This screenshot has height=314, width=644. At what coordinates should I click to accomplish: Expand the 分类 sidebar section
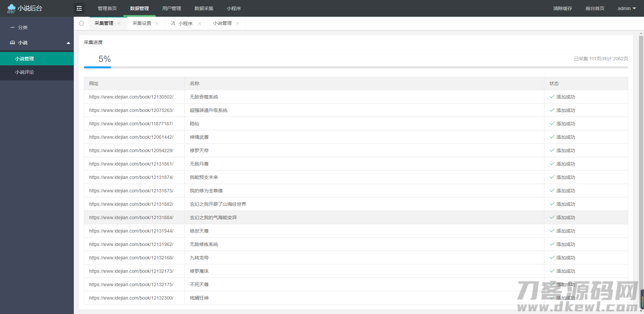tap(23, 27)
